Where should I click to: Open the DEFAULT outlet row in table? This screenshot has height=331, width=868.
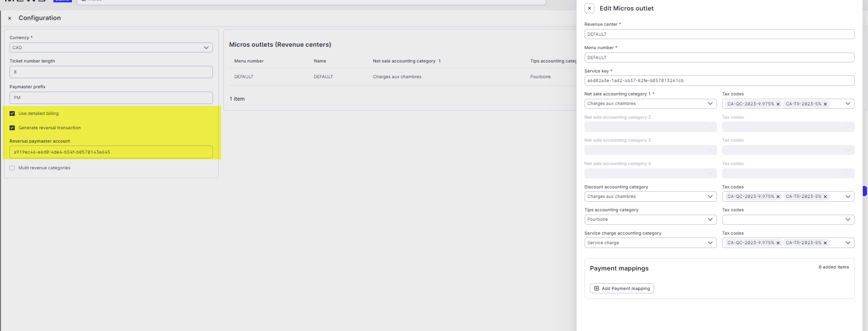323,77
